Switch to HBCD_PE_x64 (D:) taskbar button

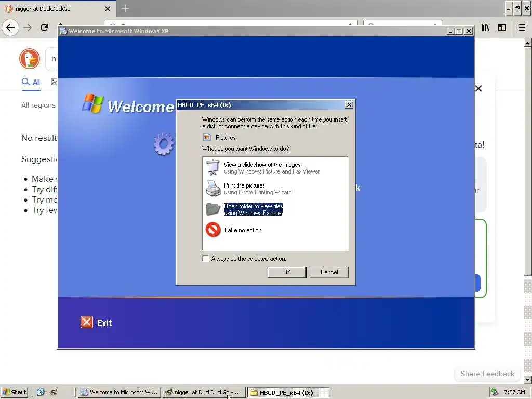click(x=288, y=393)
